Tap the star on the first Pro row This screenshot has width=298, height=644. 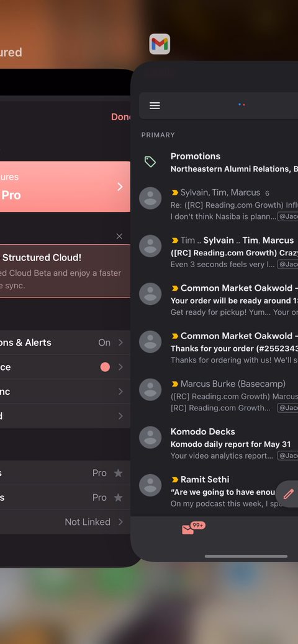118,473
